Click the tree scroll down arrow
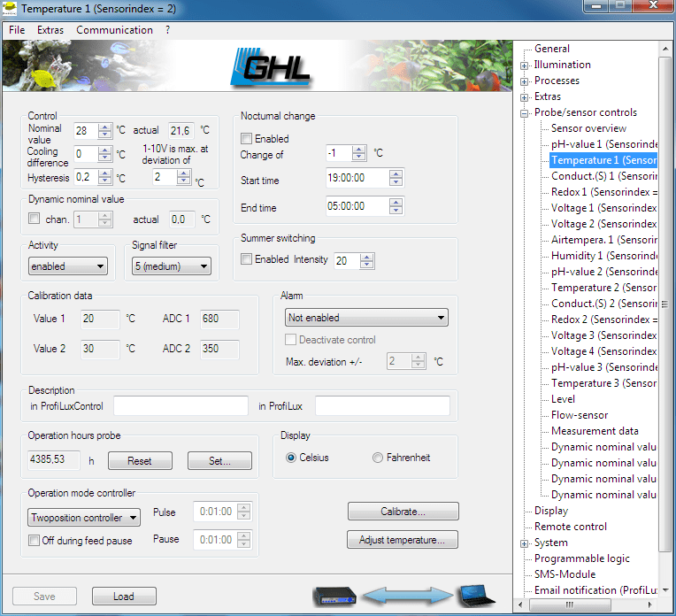 click(x=664, y=589)
